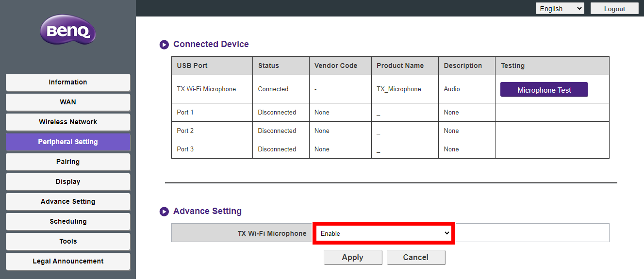Open Advance Setting in the sidebar
Image resolution: width=644 pixels, height=279 pixels.
click(x=68, y=201)
